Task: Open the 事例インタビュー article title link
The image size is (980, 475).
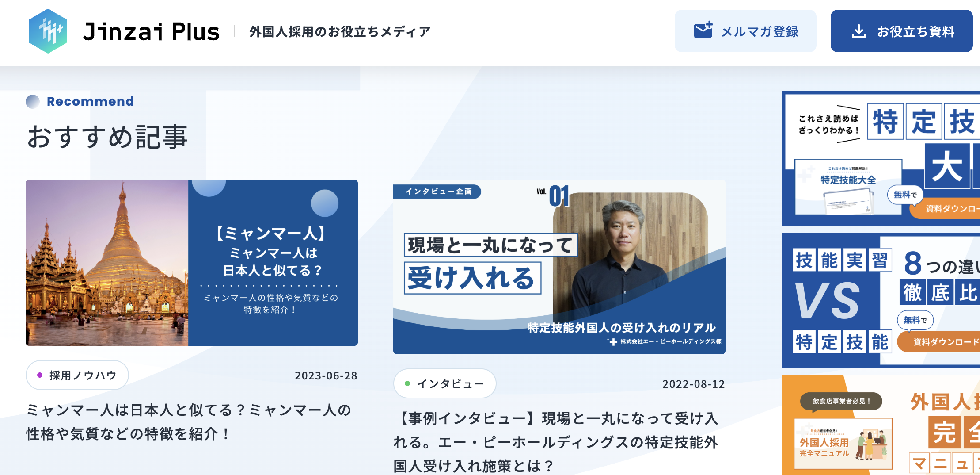Action: pyautogui.click(x=556, y=442)
